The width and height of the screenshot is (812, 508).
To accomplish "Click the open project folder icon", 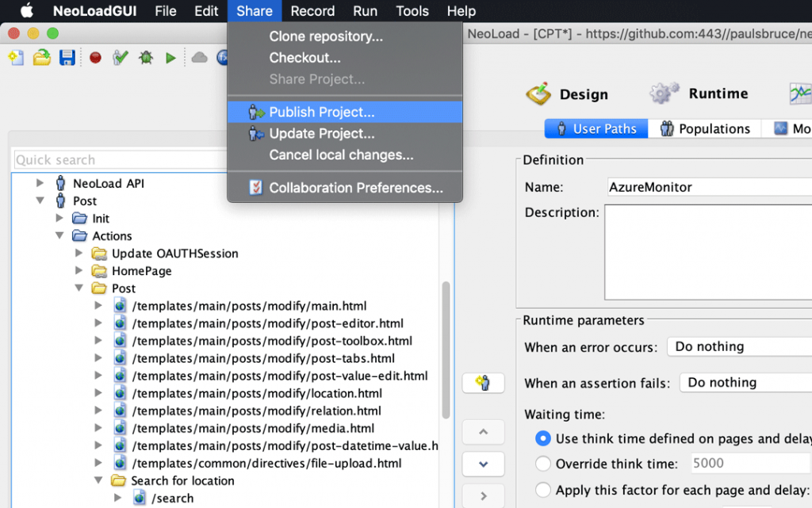I will [42, 57].
